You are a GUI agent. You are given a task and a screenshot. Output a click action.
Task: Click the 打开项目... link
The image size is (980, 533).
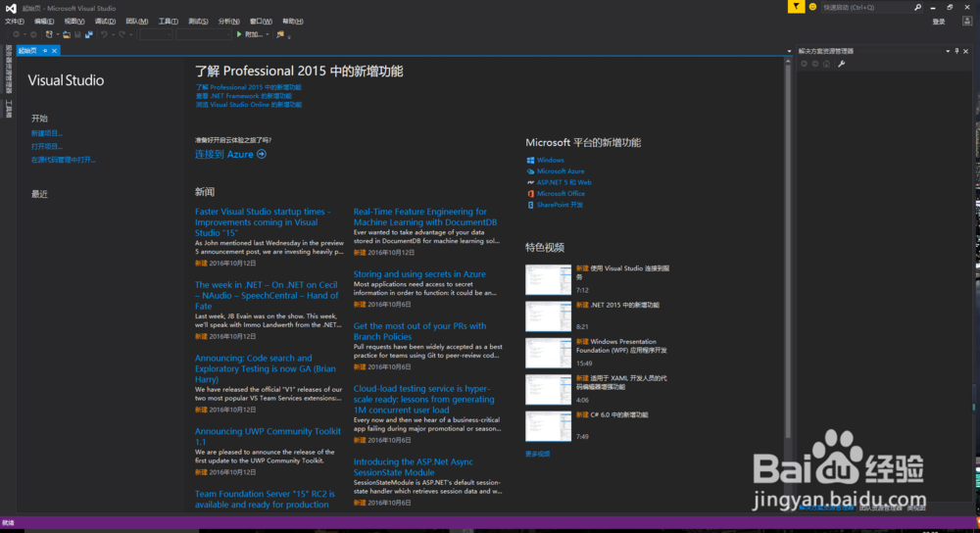pyautogui.click(x=47, y=146)
